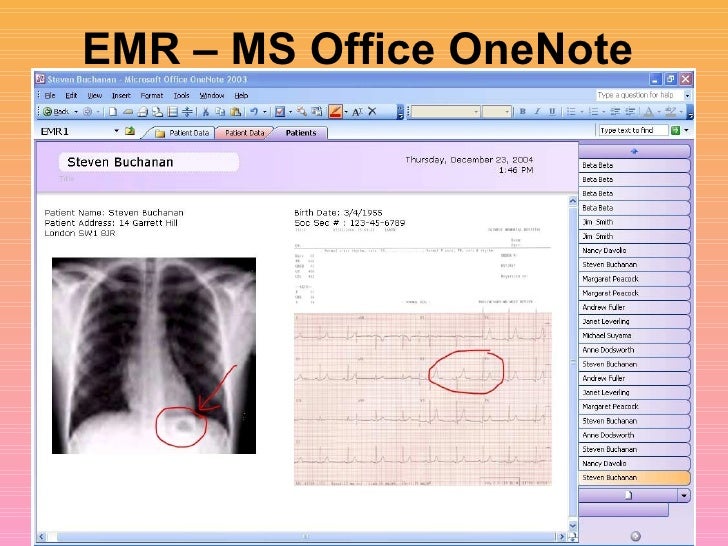Toggle Italic formatting
Screen dimensions: 728x546
coord(537,111)
